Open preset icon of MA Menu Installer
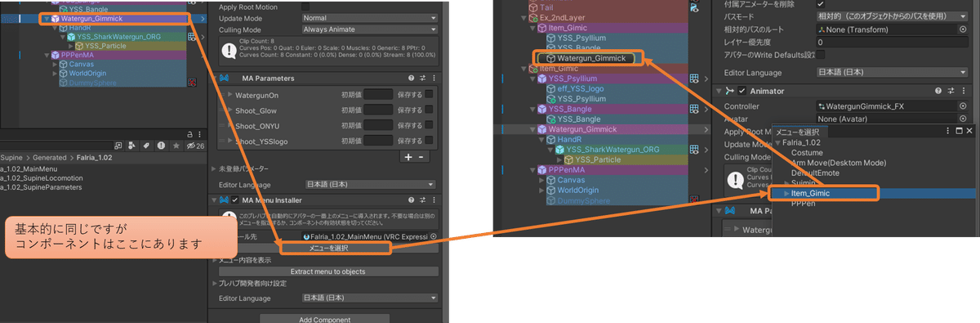The width and height of the screenshot is (980, 323). 422,200
